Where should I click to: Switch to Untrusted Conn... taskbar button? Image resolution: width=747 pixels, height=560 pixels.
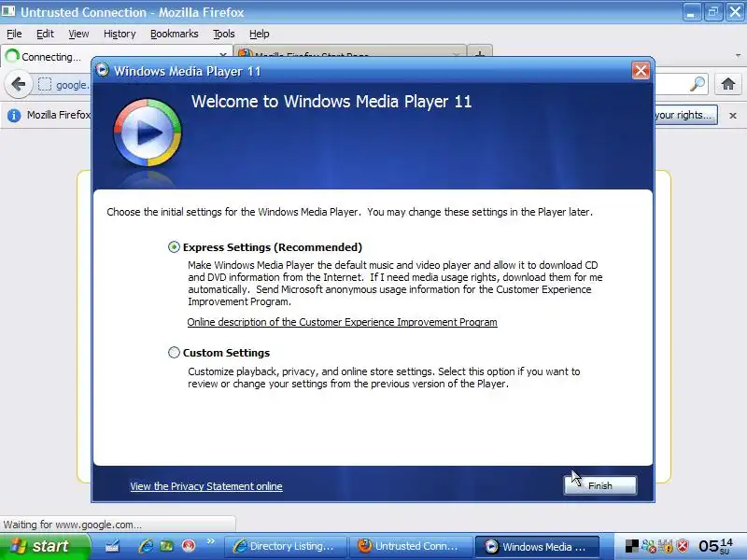tap(410, 546)
